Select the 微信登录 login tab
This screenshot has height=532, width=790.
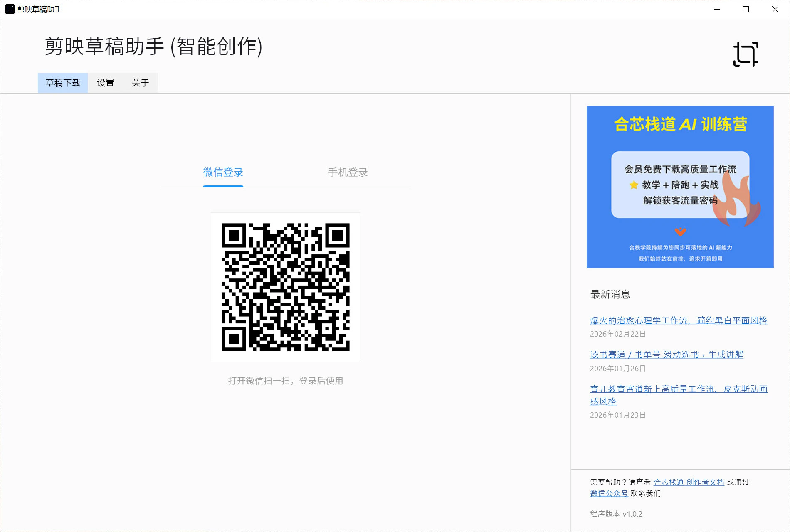[223, 172]
